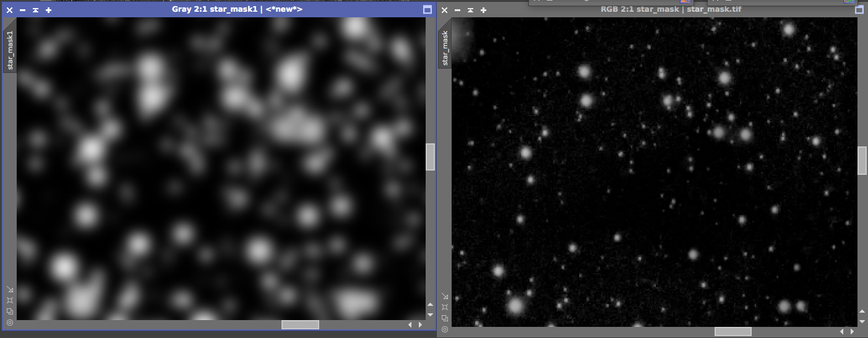Click scroll-down arrow in star_mask1 window
Image resolution: width=868 pixels, height=338 pixels.
coord(431,315)
